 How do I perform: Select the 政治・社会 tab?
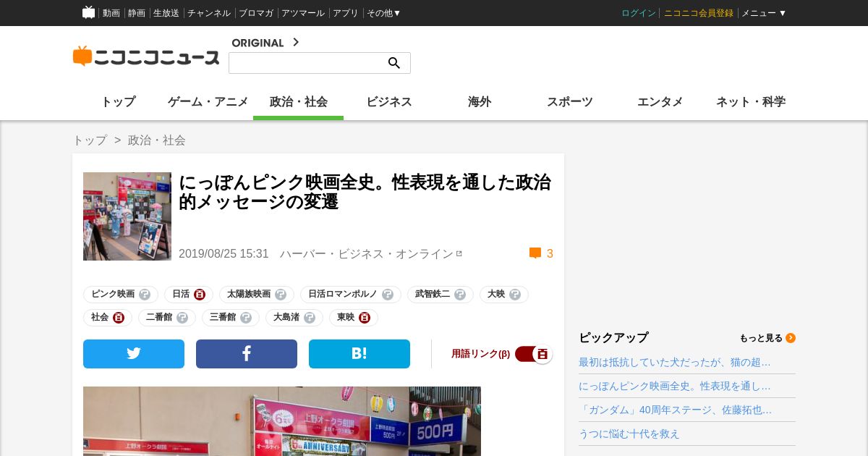pos(299,102)
